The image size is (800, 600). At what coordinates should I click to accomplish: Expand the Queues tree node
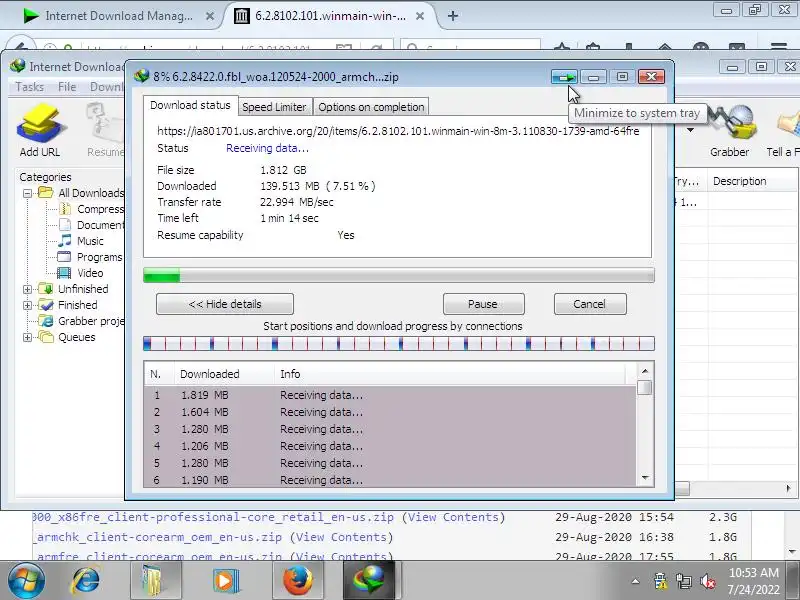[x=28, y=337]
